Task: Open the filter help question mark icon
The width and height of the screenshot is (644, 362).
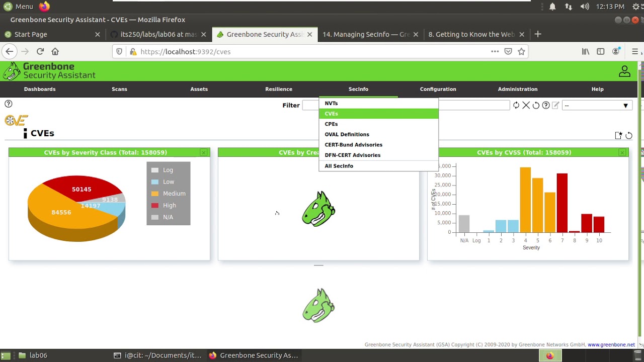Action: pos(546,105)
